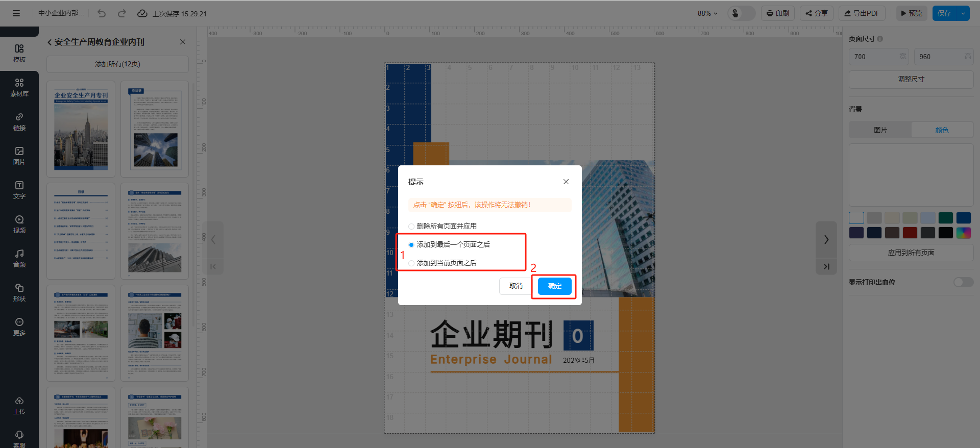
Task: Open the 素材库 materials panel
Action: click(x=19, y=87)
